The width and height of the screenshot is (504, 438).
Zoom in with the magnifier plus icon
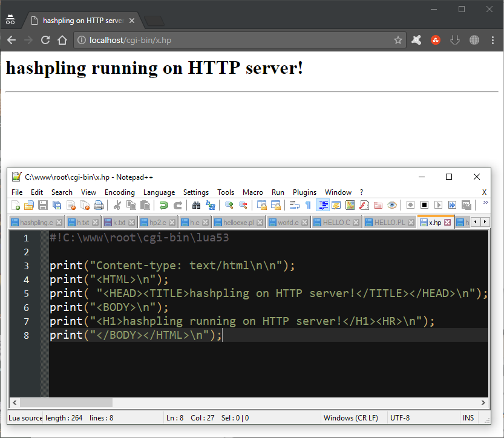(x=229, y=205)
